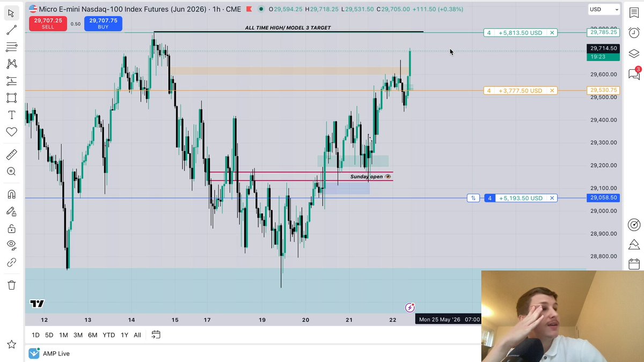The image size is (644, 362).
Task: Activate the ruler measure tool
Action: [11, 155]
